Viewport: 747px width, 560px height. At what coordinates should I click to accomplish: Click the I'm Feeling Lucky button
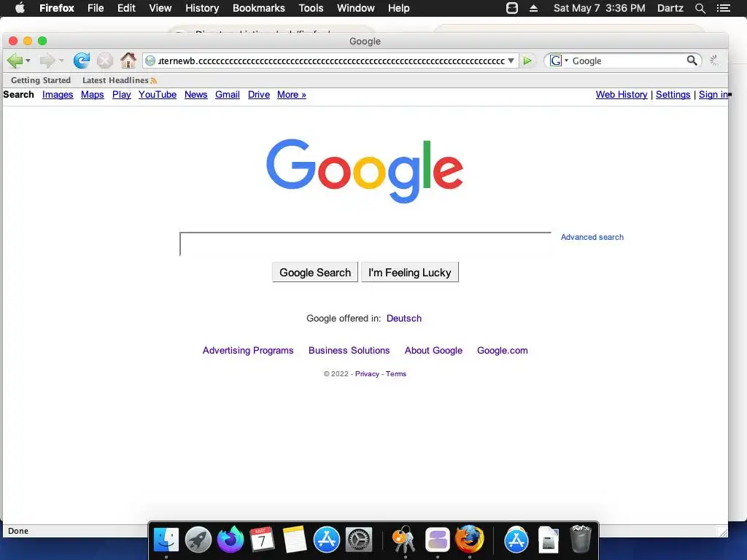click(410, 273)
